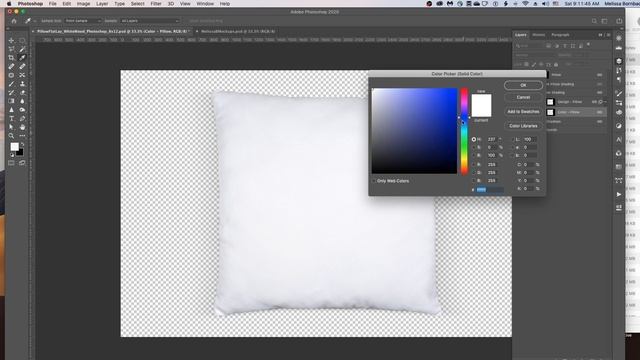The image size is (640, 360).
Task: Reset default foreground and background colors
Action: point(12,155)
